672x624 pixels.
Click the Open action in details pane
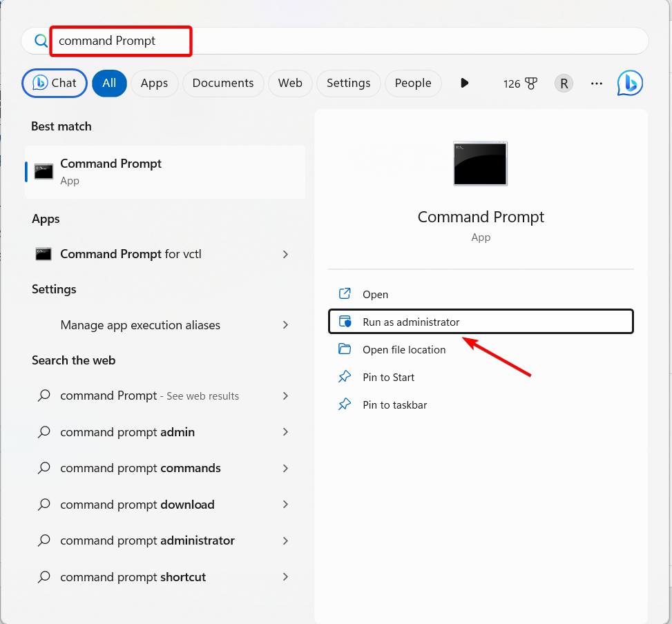(481, 294)
